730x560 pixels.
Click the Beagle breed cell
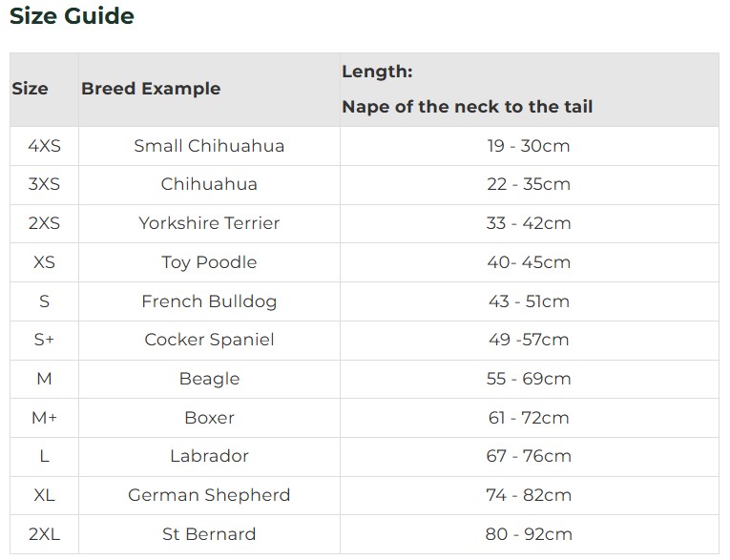tap(209, 379)
